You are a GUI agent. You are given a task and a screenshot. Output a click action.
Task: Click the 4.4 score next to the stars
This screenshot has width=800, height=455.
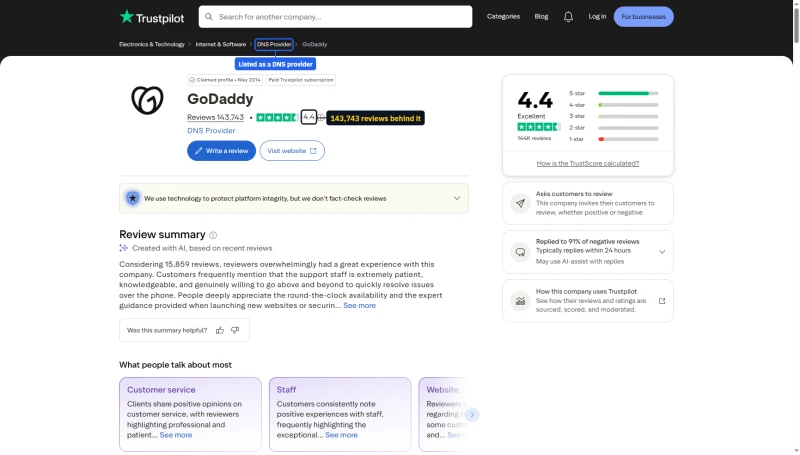[309, 117]
